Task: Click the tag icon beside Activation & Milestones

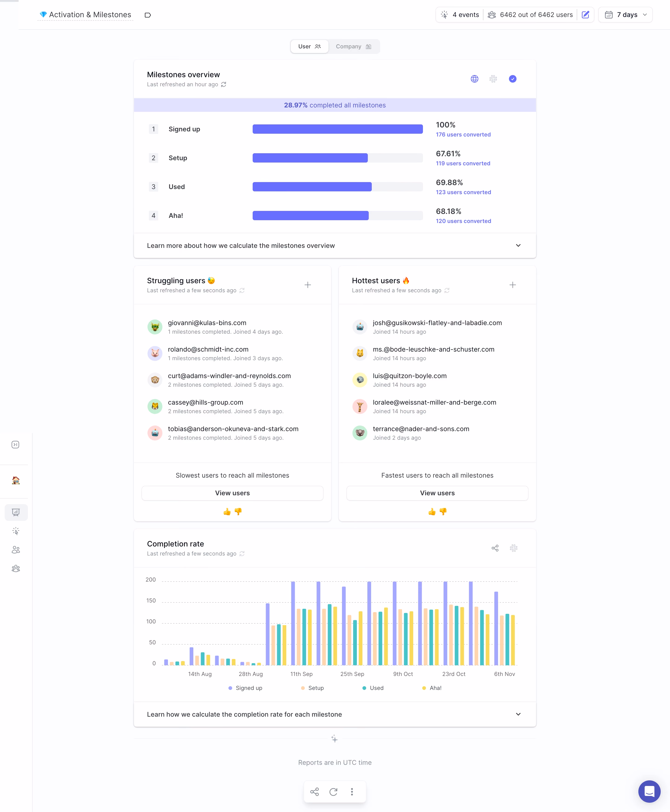Action: pyautogui.click(x=147, y=15)
